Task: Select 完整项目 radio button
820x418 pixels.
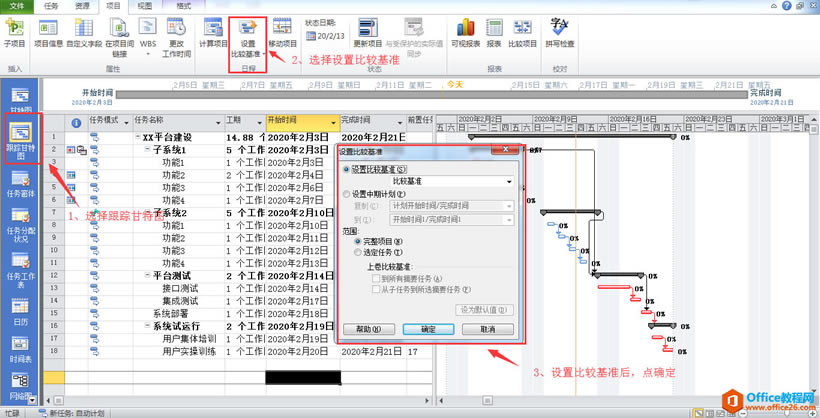Action: [x=358, y=242]
